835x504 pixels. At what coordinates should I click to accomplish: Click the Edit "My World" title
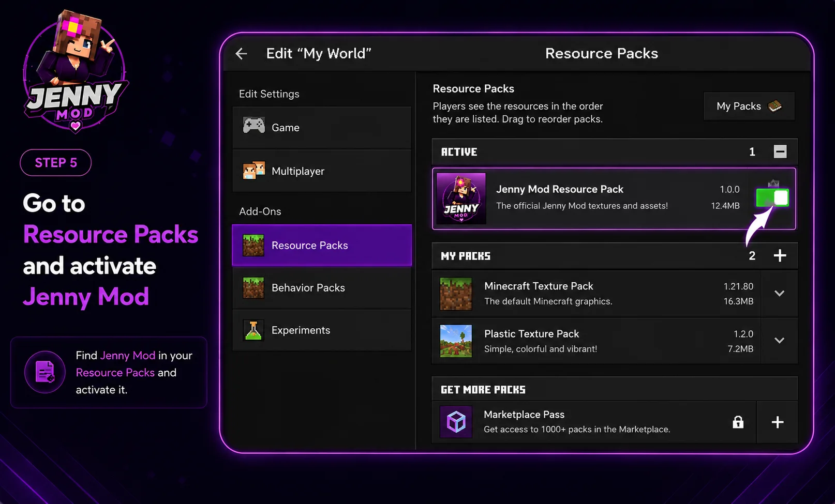[319, 53]
